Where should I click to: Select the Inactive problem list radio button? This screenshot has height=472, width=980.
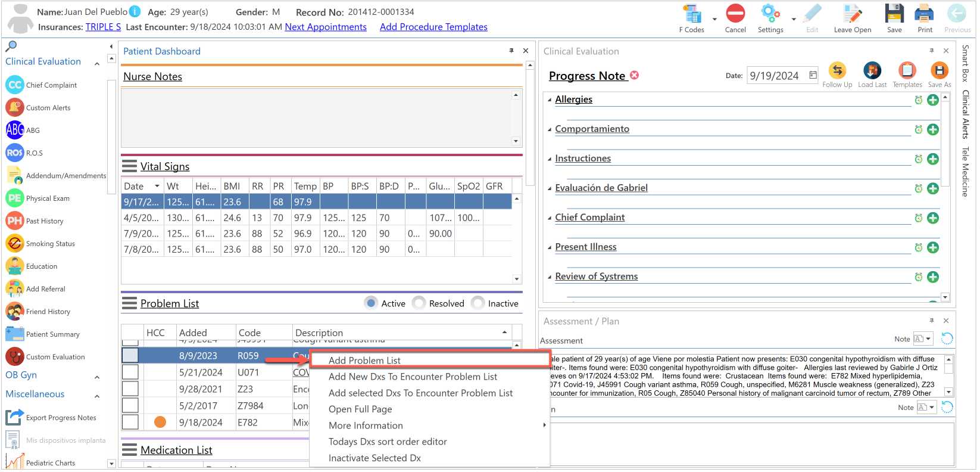point(477,303)
